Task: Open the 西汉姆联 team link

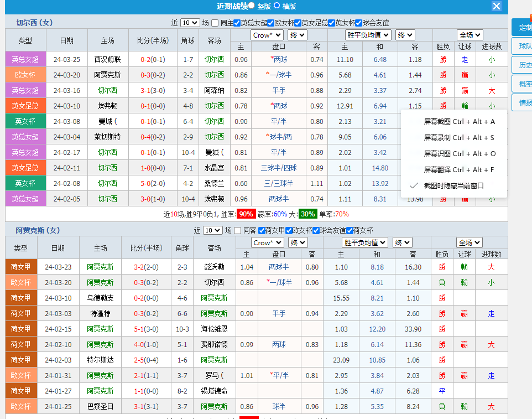Action: click(x=107, y=59)
